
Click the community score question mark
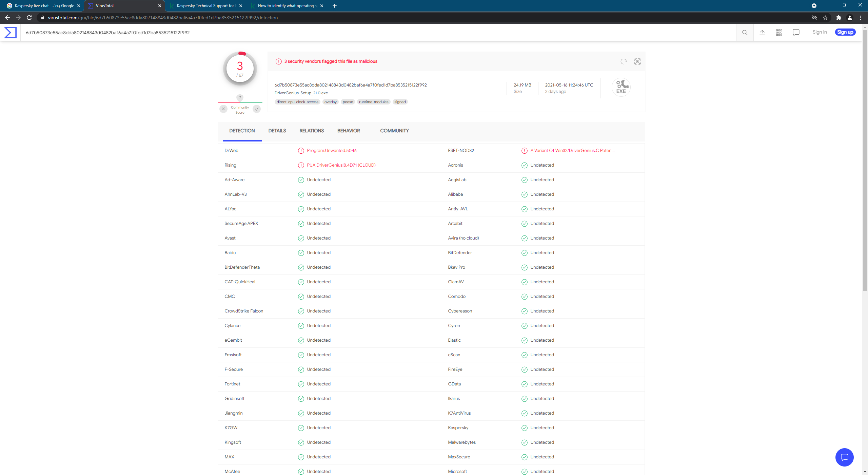240,98
